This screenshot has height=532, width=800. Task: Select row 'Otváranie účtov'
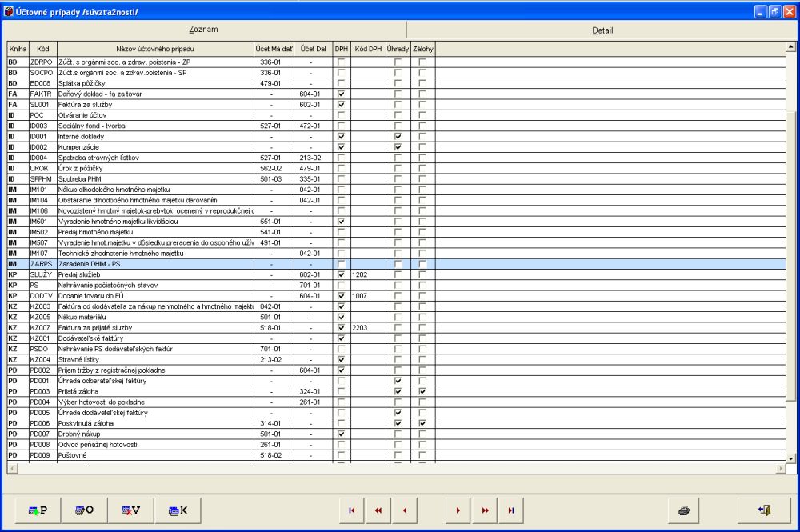coord(396,115)
